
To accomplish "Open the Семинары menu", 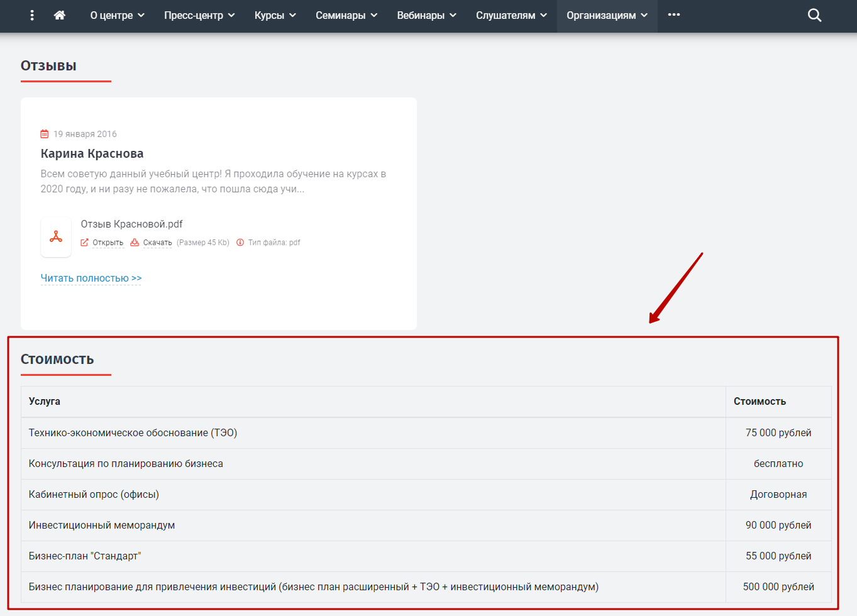I will [x=346, y=15].
